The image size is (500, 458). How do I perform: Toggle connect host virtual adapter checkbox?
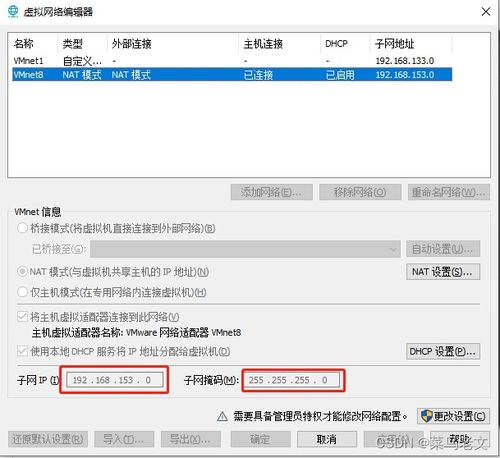22,316
